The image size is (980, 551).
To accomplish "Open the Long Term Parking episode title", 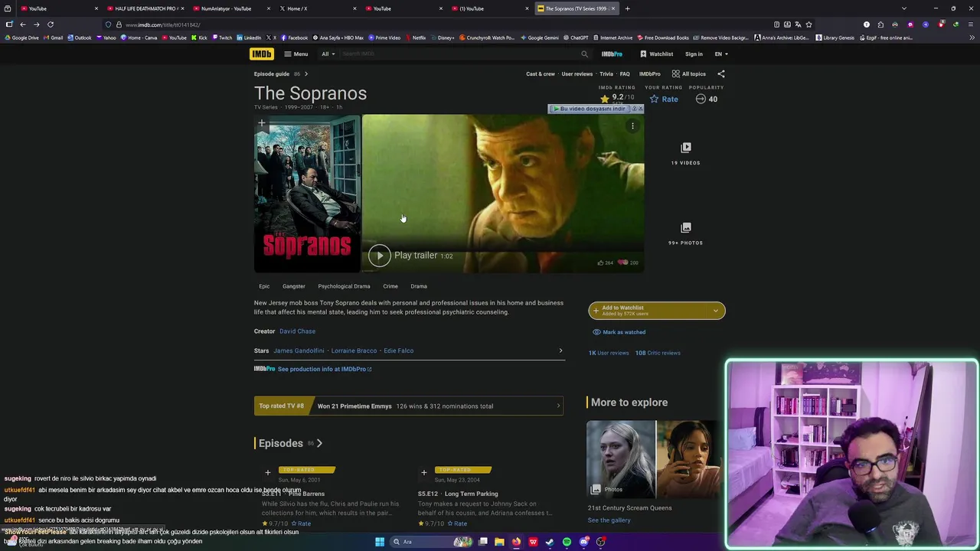I will tap(458, 494).
